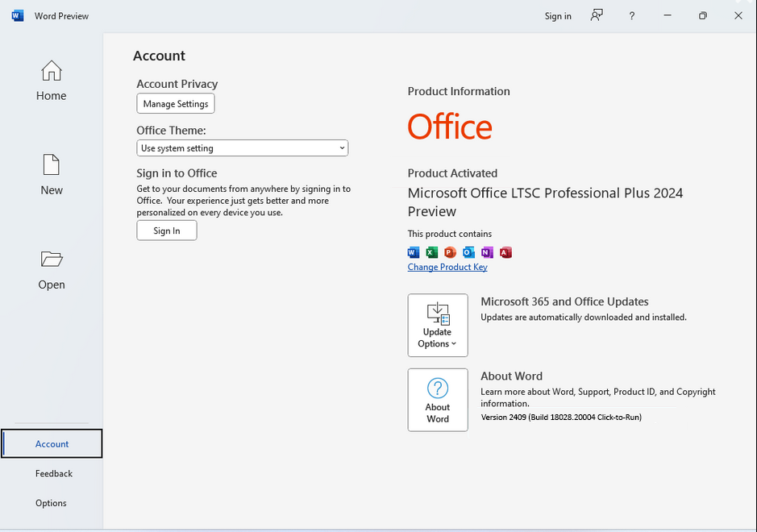
Task: Click the Sign In button under Sign in to Office
Action: point(167,231)
